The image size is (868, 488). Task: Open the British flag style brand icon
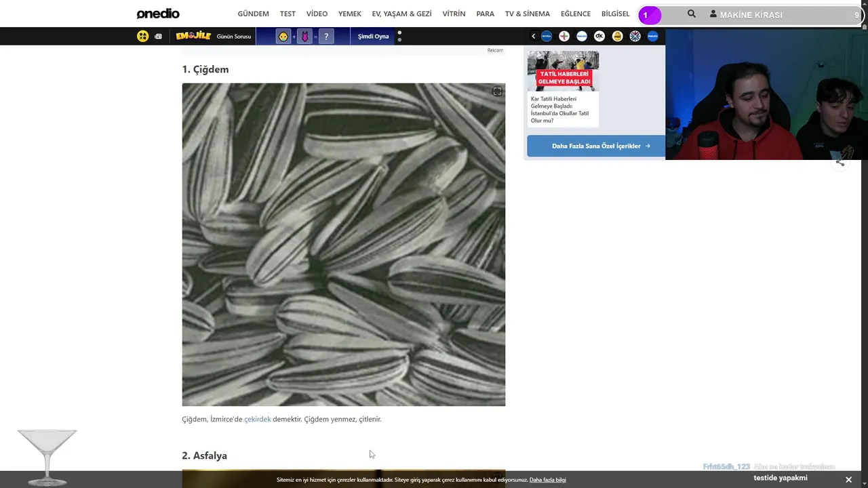coord(635,36)
